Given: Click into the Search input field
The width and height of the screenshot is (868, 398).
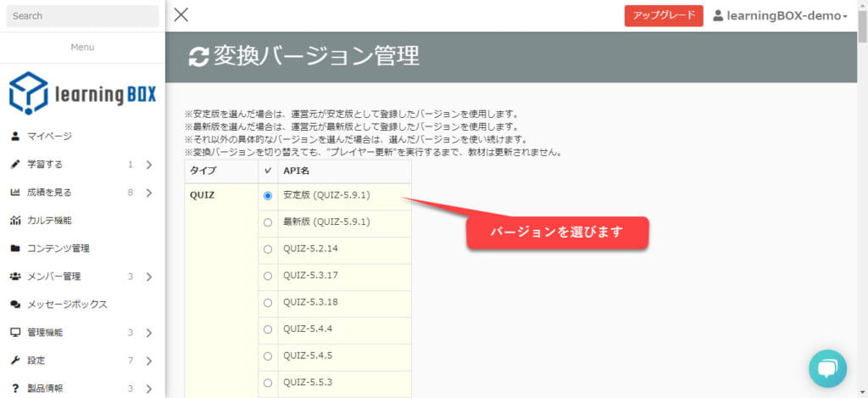Looking at the screenshot, I should (x=82, y=16).
